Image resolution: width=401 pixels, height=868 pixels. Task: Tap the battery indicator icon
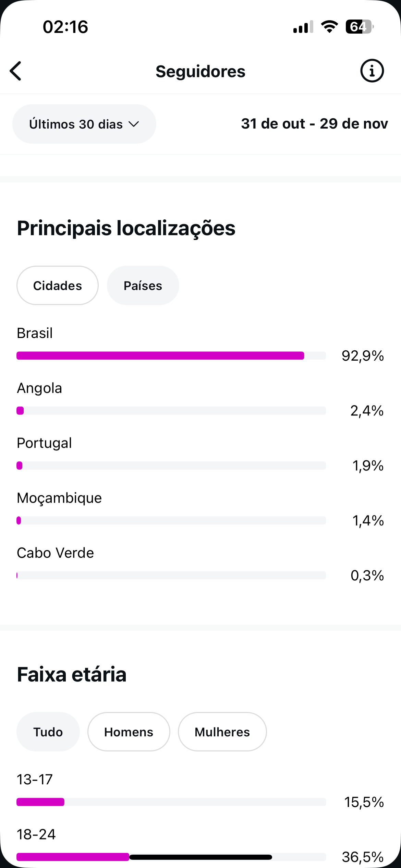(x=359, y=27)
